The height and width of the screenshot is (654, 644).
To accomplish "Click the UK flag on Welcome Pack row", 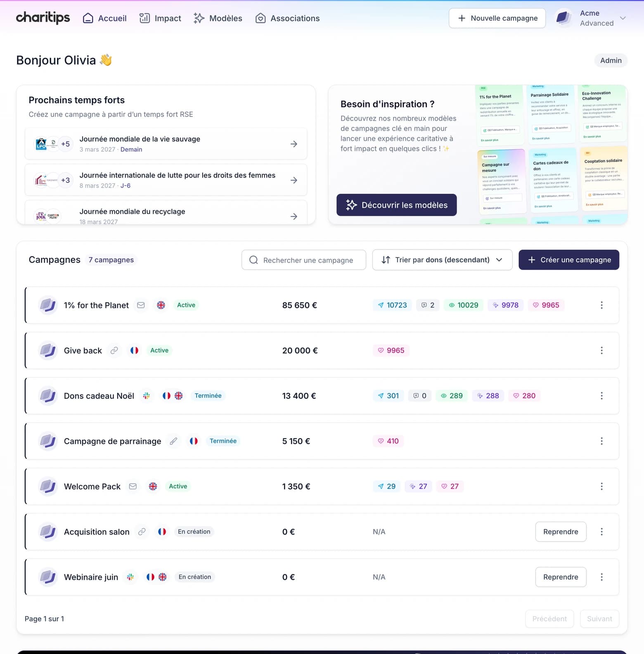I will click(153, 486).
